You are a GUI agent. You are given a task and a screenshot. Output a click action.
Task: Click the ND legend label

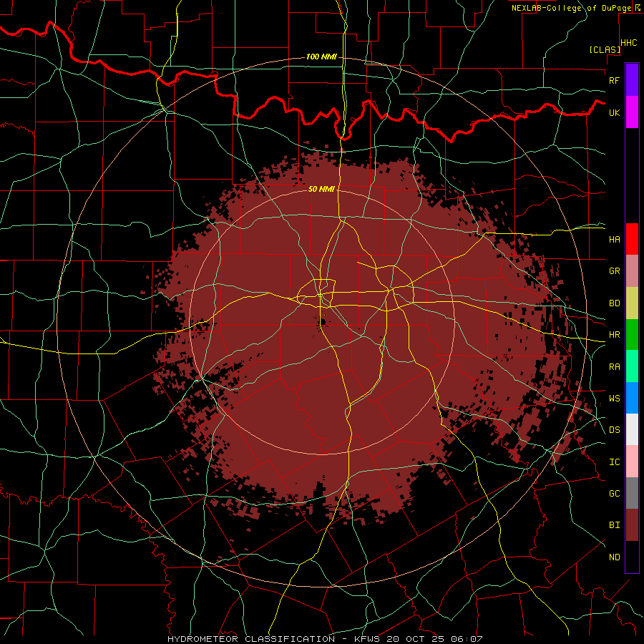point(614,557)
